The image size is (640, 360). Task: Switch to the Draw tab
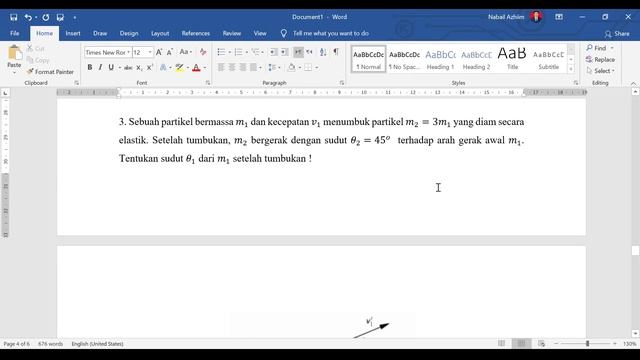click(100, 33)
